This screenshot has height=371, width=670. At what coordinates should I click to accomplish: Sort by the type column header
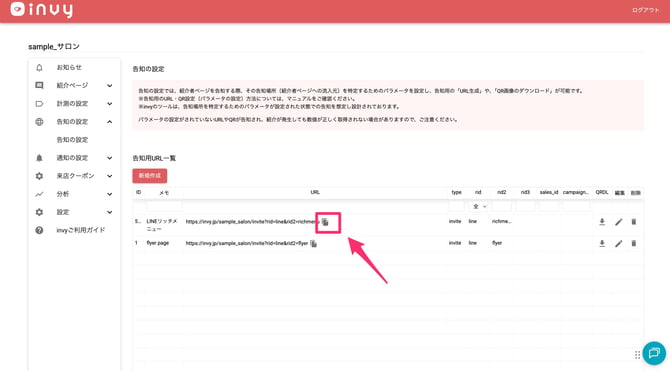[456, 192]
